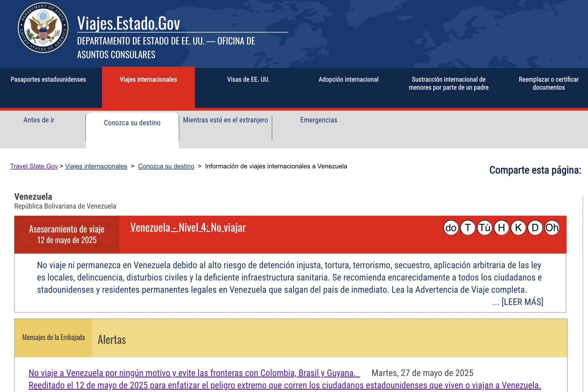Open the Emergencias tab

[x=318, y=120]
